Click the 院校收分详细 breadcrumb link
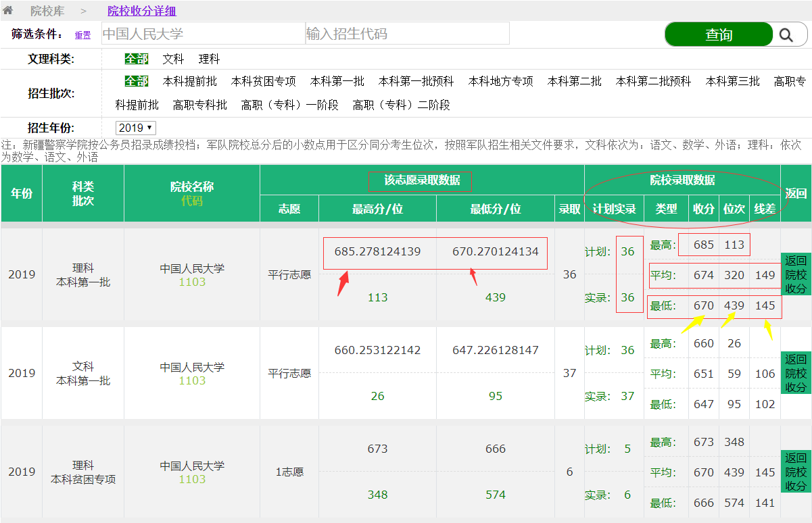This screenshot has width=812, height=523. [x=142, y=11]
